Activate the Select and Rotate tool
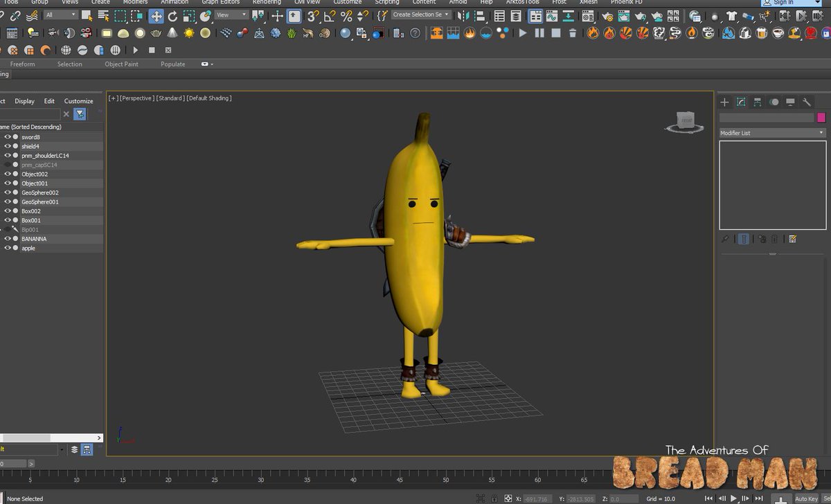 pyautogui.click(x=173, y=16)
